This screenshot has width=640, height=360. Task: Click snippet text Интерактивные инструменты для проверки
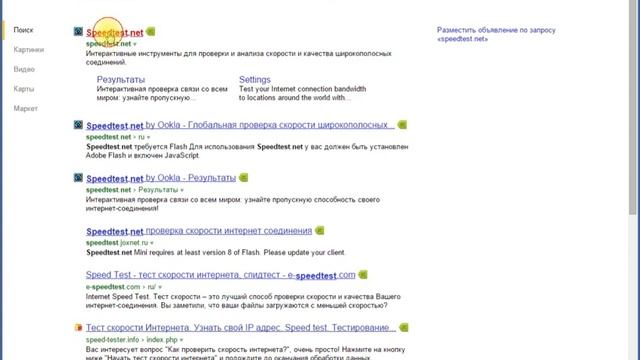pyautogui.click(x=239, y=58)
